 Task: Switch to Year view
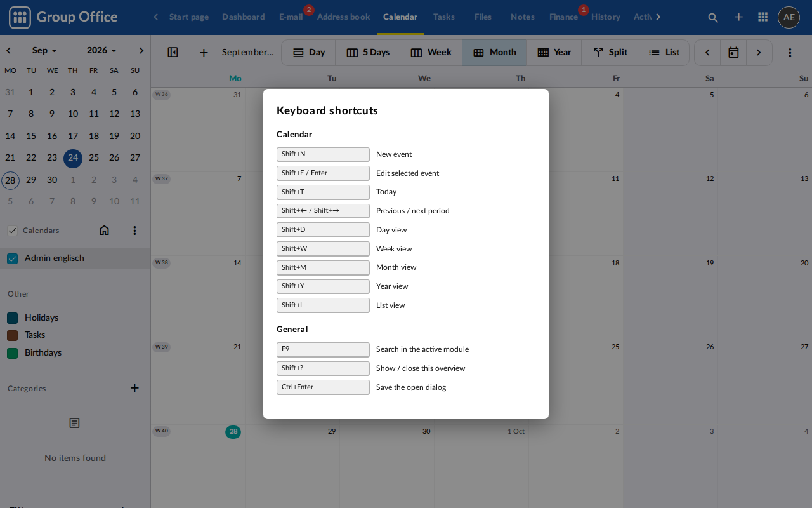pyautogui.click(x=554, y=53)
